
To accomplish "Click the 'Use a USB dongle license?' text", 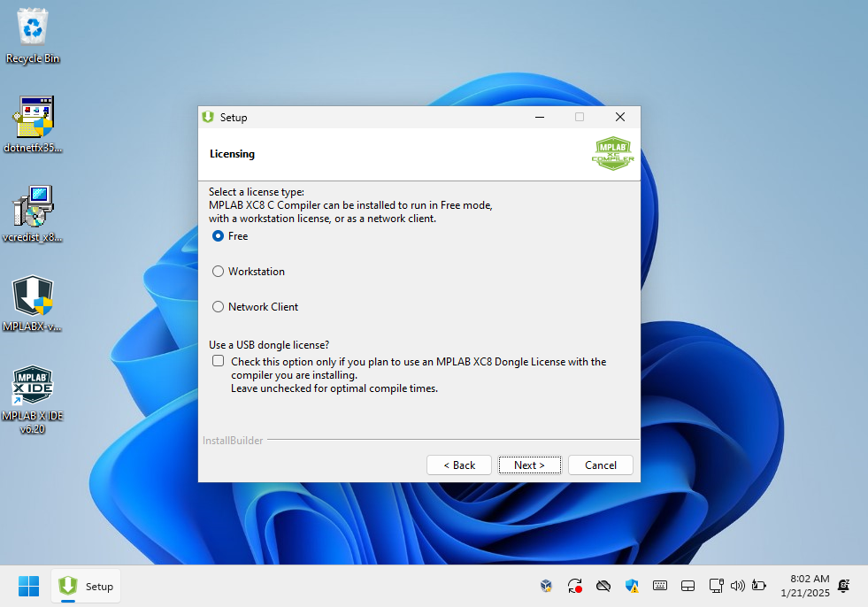I will click(x=269, y=345).
